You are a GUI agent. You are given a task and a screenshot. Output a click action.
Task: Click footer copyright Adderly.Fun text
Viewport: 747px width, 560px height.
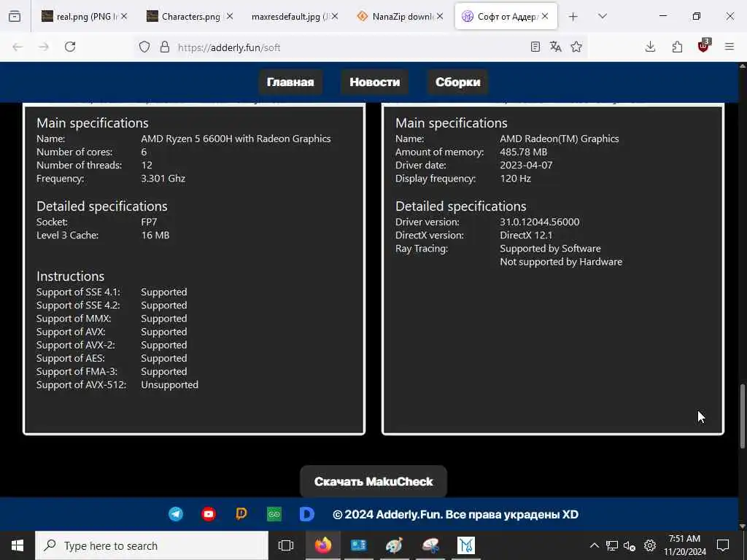pyautogui.click(x=455, y=514)
